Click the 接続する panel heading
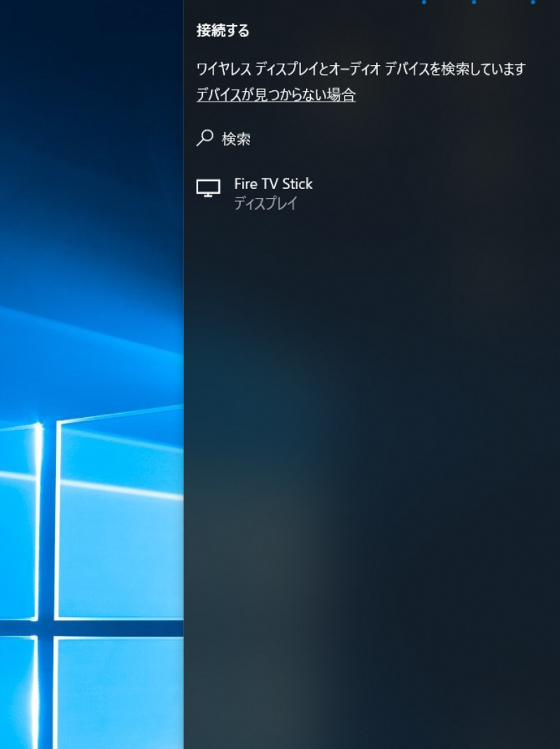Viewport: 560px width, 749px height. pos(223,31)
